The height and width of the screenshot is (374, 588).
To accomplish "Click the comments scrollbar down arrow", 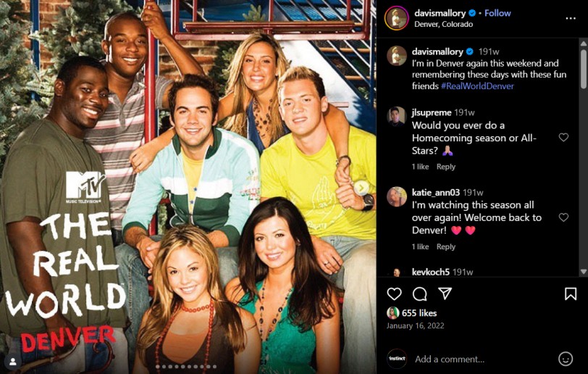I will click(x=583, y=272).
